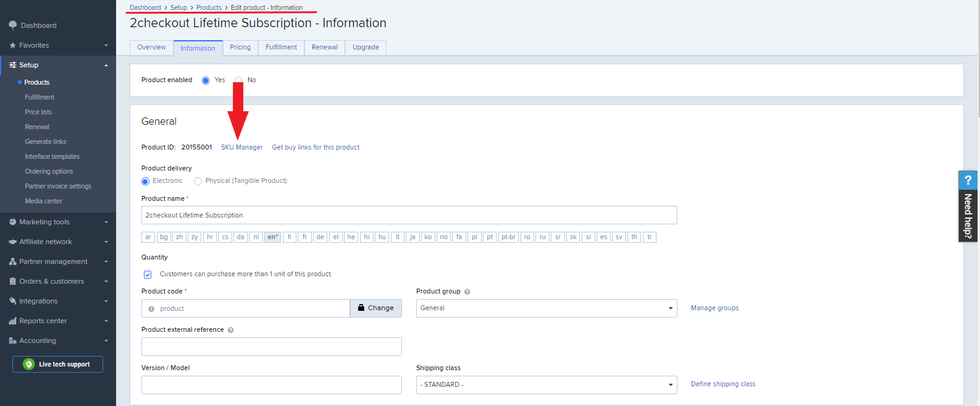Screen dimensions: 980x406
Task: Click the Product group help icon
Action: click(467, 292)
